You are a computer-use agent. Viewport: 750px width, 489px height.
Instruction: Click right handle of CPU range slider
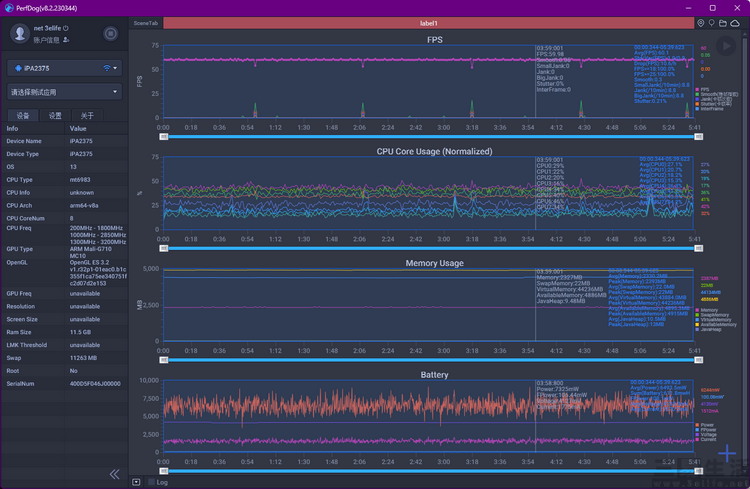(x=698, y=248)
